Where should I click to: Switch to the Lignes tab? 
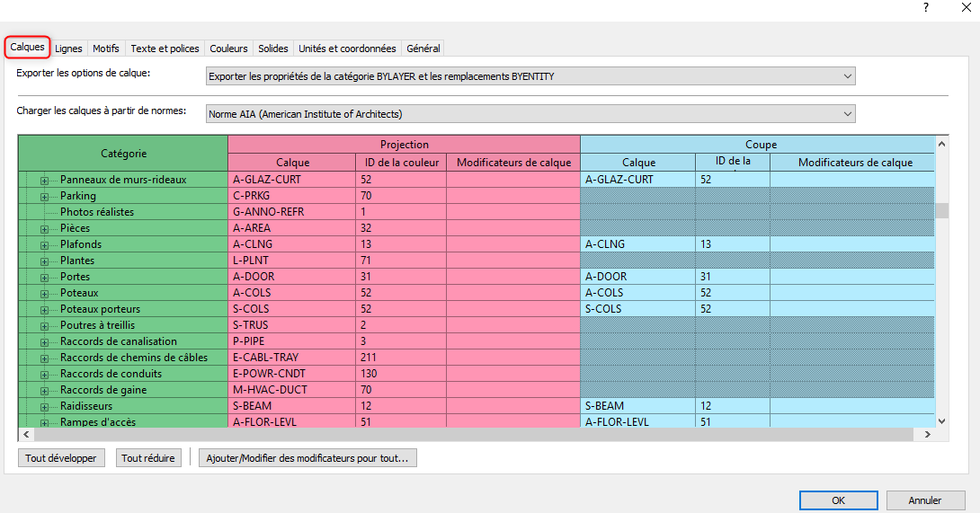68,49
